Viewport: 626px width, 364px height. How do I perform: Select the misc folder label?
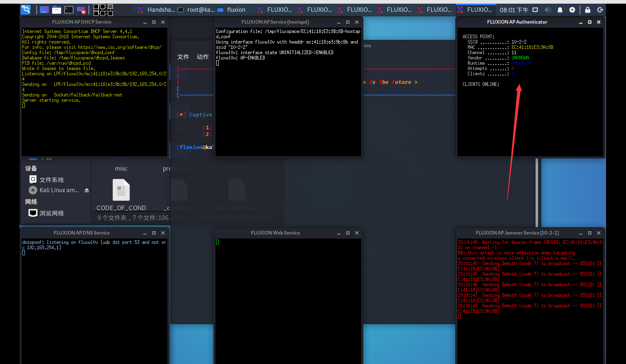click(x=121, y=169)
